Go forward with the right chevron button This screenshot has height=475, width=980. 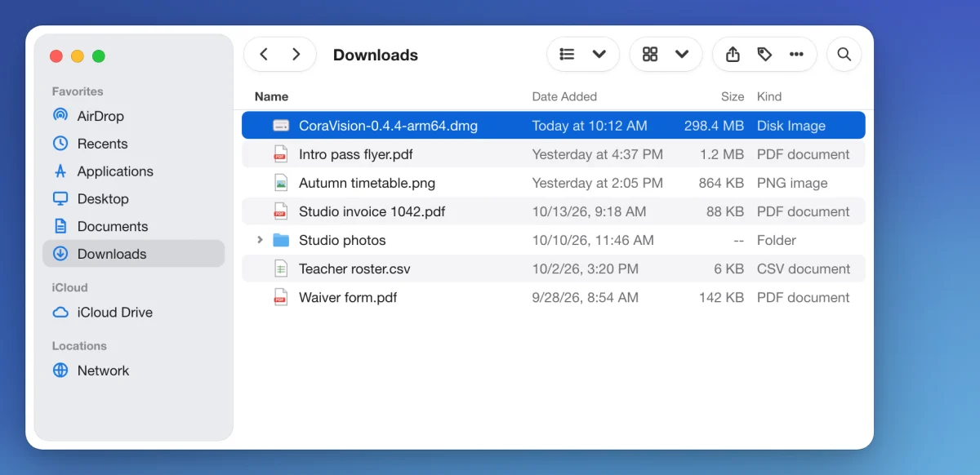pos(296,55)
